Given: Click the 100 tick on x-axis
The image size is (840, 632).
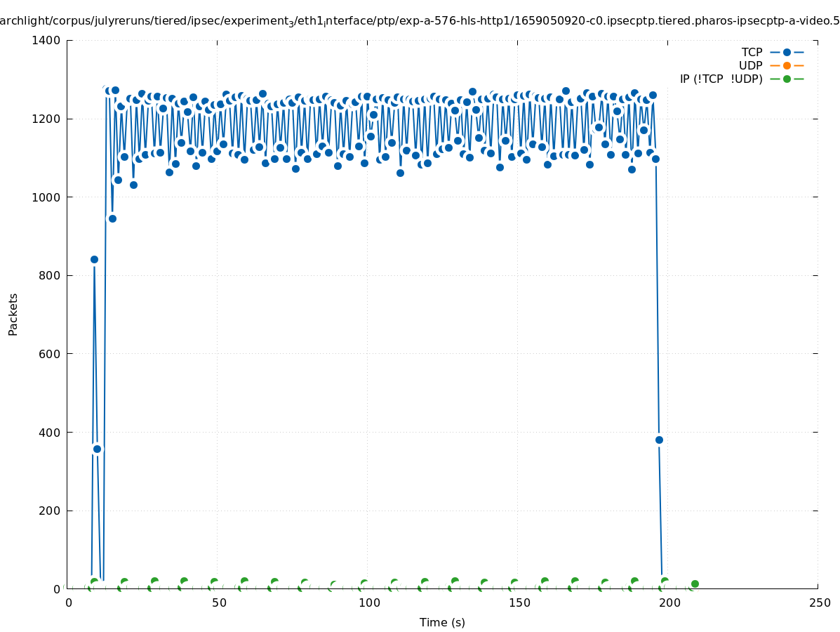Looking at the screenshot, I should click(x=368, y=603).
